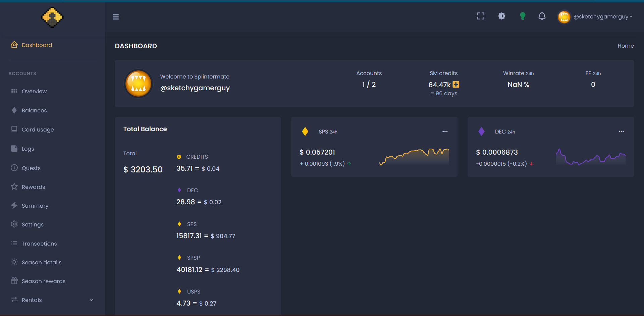The height and width of the screenshot is (316, 644).
Task: Click the total balance $ 3203.50
Action: point(143,169)
